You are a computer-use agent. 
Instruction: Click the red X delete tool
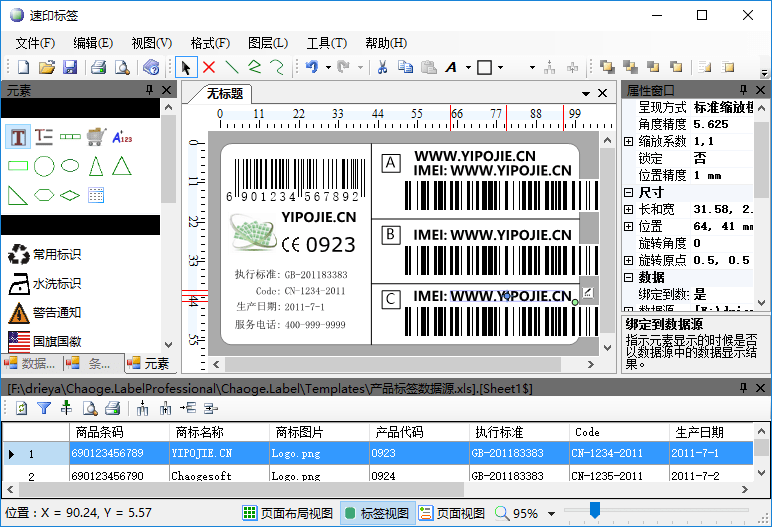click(209, 68)
